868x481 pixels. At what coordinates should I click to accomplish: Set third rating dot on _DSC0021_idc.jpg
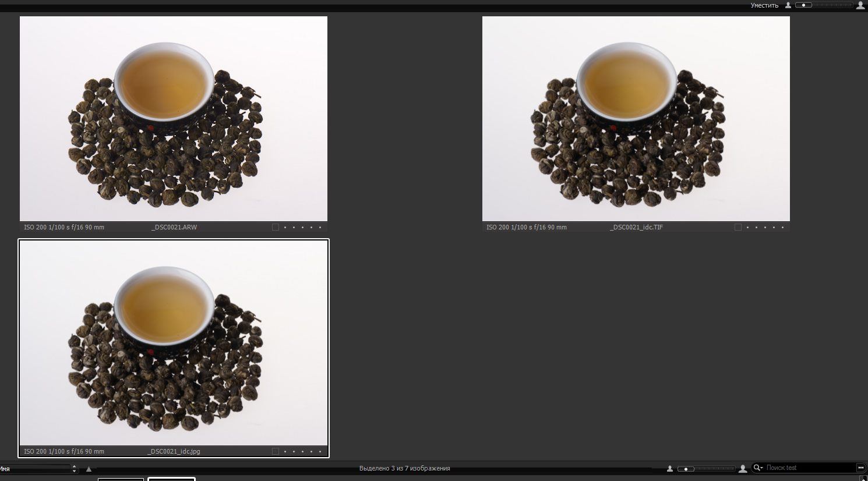coord(302,451)
